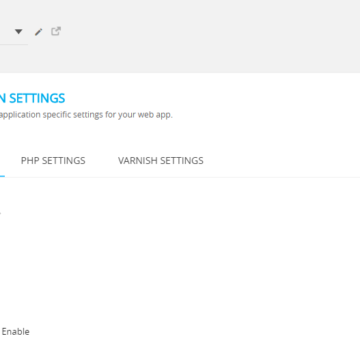Select the orange pencil edit icon in header

tap(39, 32)
